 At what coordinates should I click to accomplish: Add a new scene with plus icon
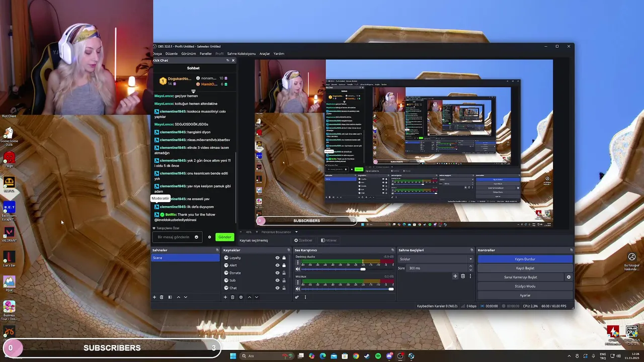point(154,297)
